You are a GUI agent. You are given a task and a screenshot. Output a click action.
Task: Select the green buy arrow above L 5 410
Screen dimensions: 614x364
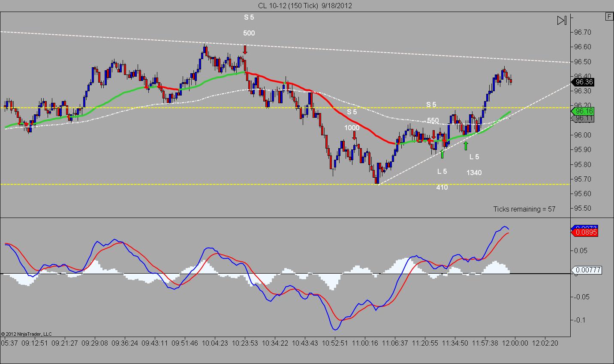442,153
